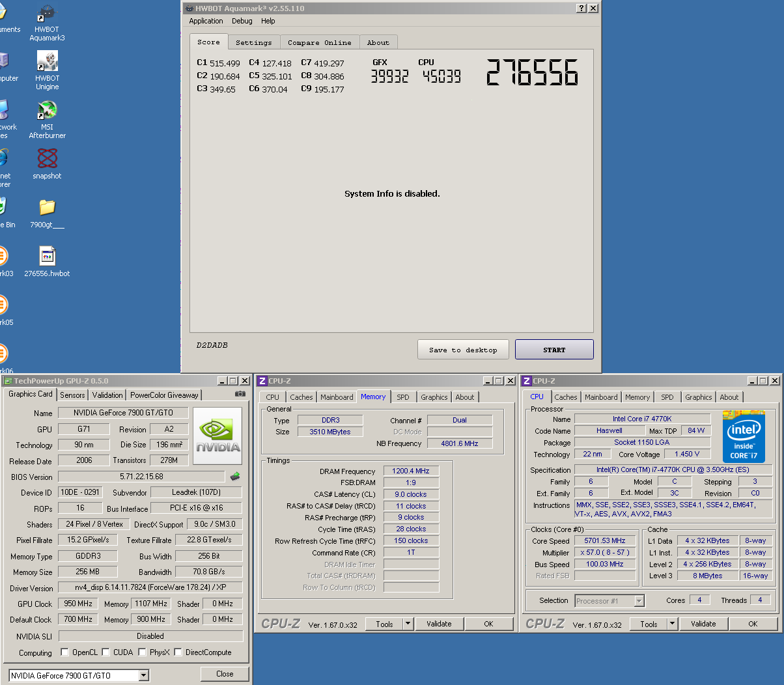Viewport: 784px width, 685px height.
Task: Click the Driver Version field in GPU-Z
Action: pyautogui.click(x=150, y=588)
